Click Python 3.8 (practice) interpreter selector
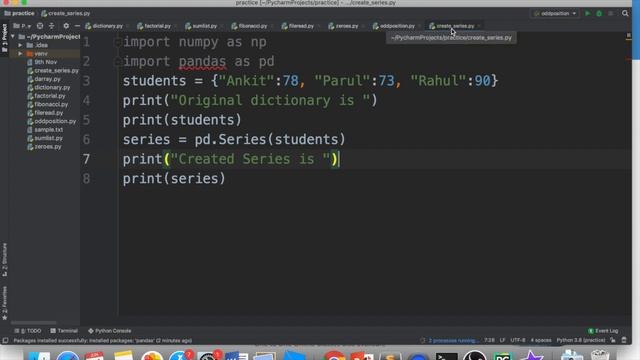This screenshot has width=640, height=360. pos(581,340)
